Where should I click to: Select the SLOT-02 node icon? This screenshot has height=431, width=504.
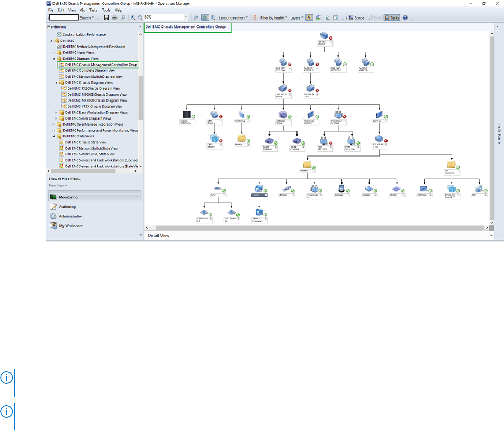pos(379,115)
